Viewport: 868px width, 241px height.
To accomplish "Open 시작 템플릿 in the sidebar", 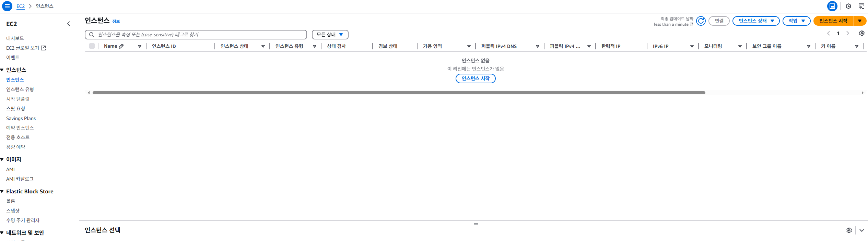I will 18,99.
